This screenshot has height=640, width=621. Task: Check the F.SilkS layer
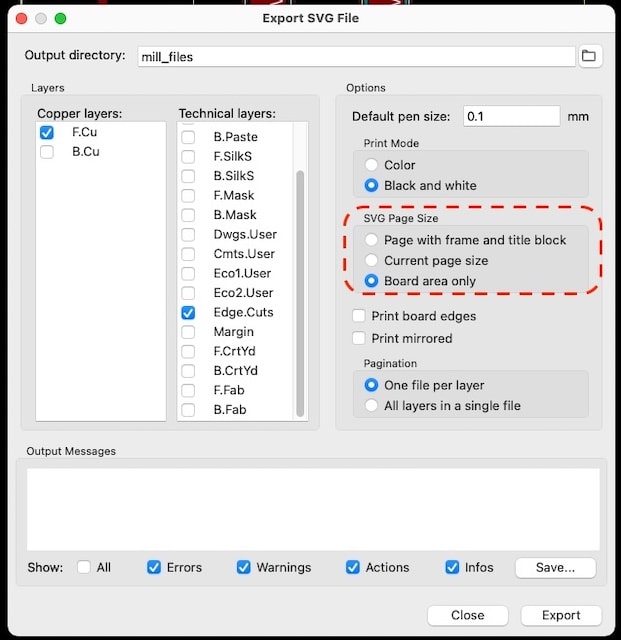[x=188, y=156]
